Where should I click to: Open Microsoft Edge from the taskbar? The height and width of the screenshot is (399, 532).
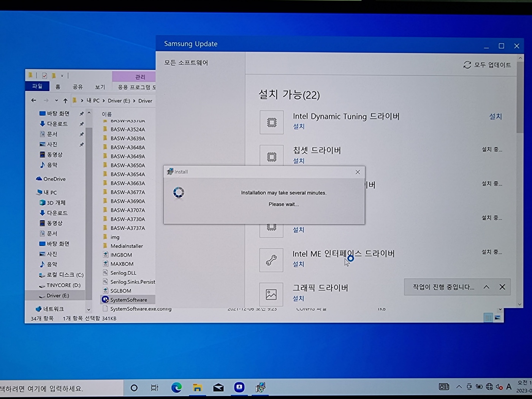(x=176, y=388)
